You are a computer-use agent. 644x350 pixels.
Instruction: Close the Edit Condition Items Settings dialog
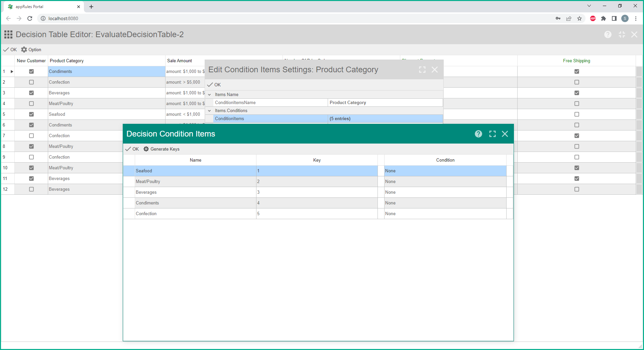[435, 70]
